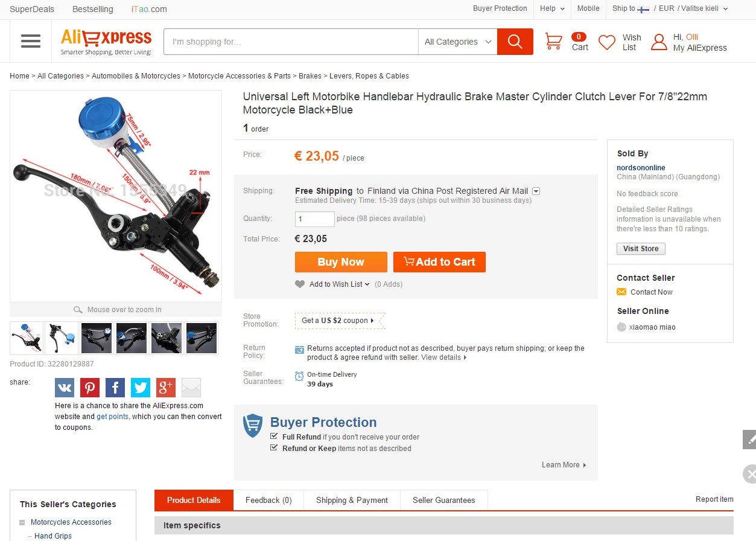Select the second product thumbnail image

click(x=62, y=338)
